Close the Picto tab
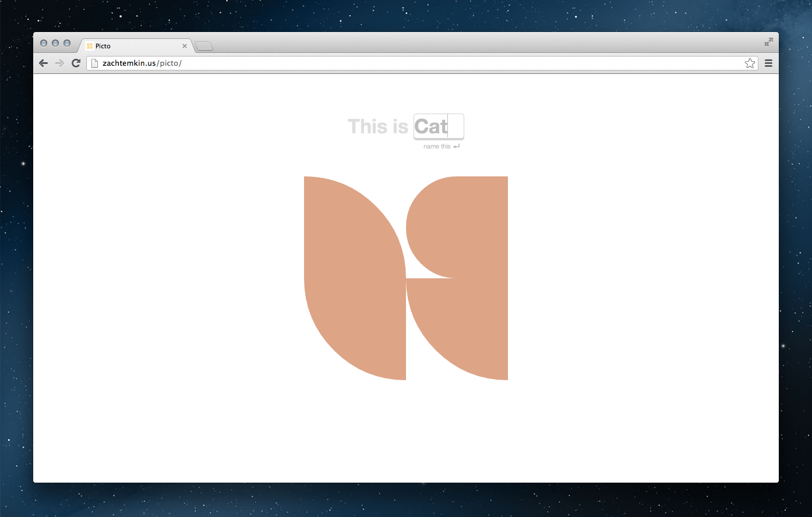Viewport: 812px width, 517px height. (185, 46)
